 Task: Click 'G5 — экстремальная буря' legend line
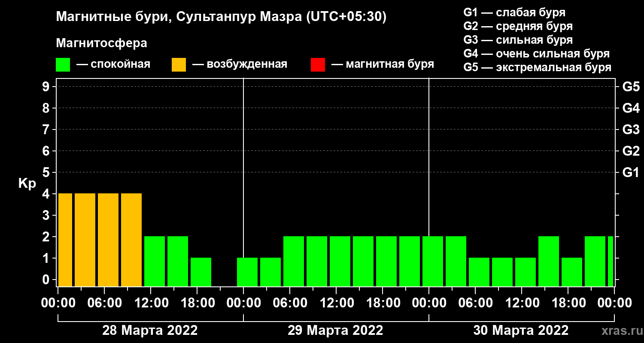point(538,67)
